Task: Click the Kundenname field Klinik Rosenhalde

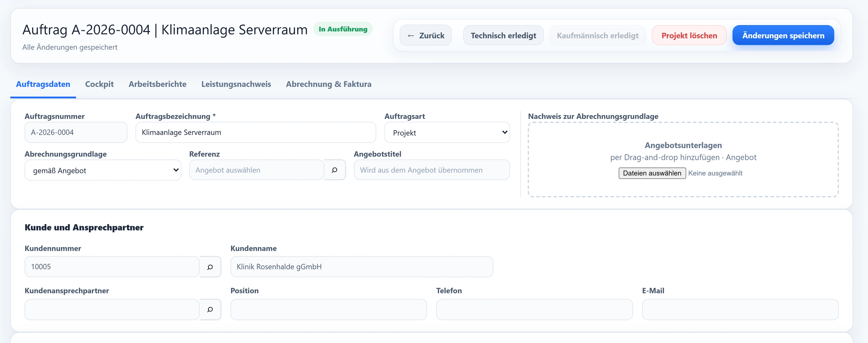Action: [x=362, y=267]
